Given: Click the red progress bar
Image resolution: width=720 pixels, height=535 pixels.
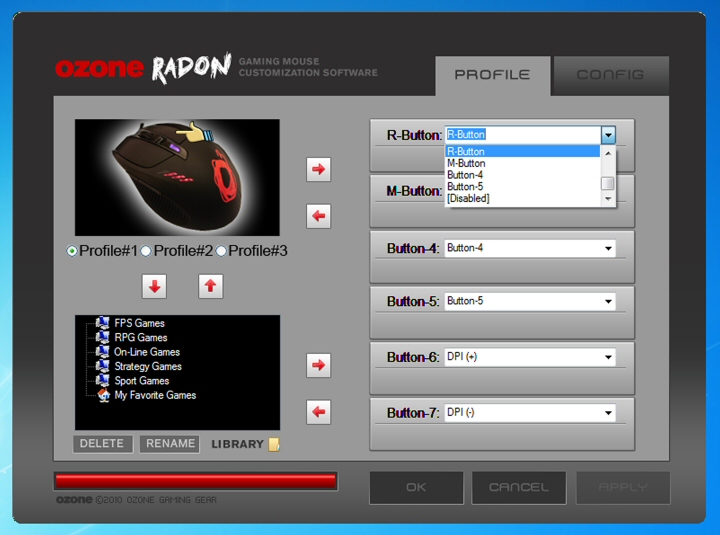Looking at the screenshot, I should [196, 481].
